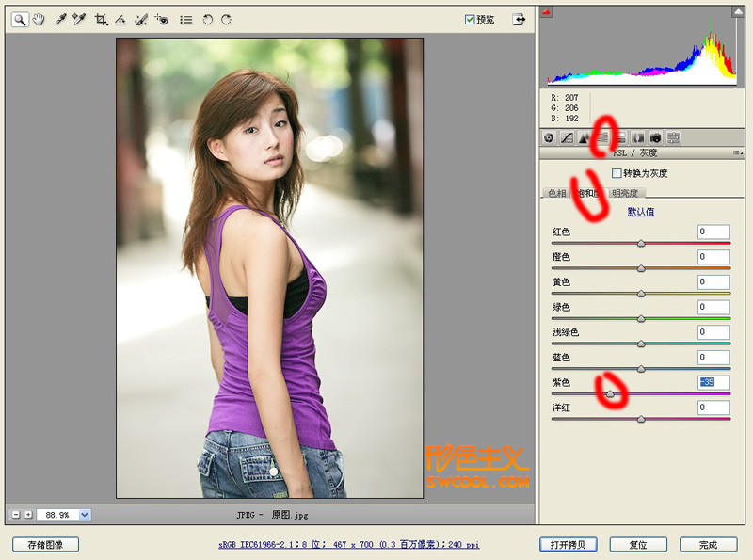This screenshot has height=560, width=753.
Task: Select the Hand pan tool
Action: (x=39, y=20)
